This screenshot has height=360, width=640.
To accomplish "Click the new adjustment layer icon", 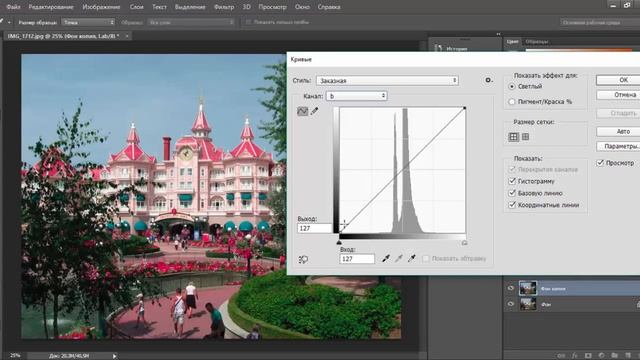I will click(601, 356).
